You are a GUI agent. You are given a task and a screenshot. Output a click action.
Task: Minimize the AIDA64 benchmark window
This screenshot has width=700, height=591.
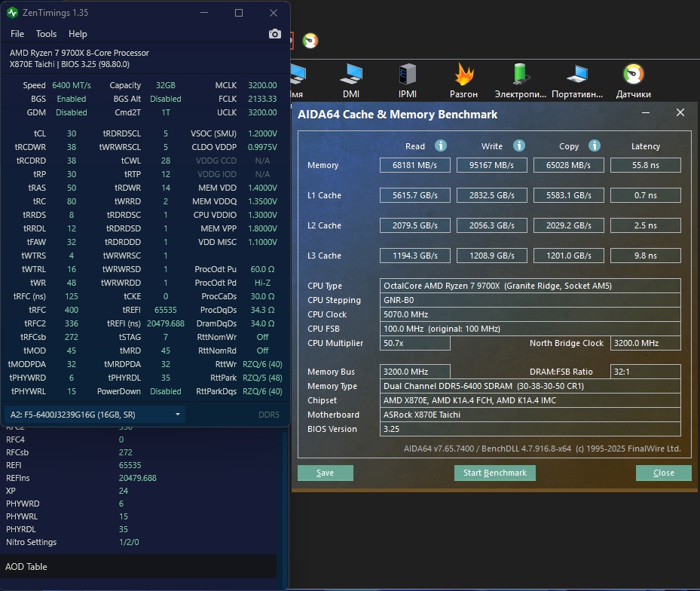646,112
